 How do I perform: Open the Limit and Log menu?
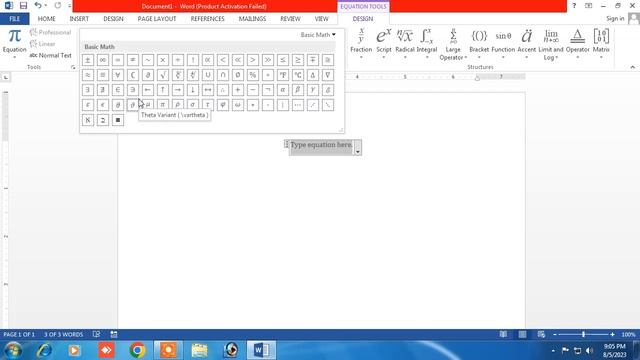[551, 45]
